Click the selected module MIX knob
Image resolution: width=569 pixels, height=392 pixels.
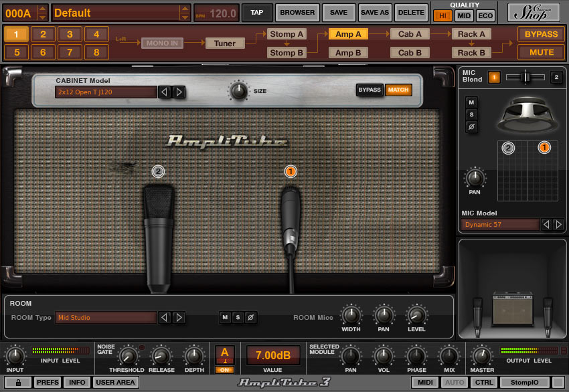[449, 356]
